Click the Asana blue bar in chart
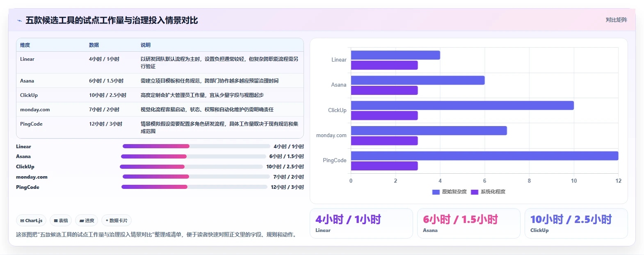The image size is (644, 255). pos(418,80)
